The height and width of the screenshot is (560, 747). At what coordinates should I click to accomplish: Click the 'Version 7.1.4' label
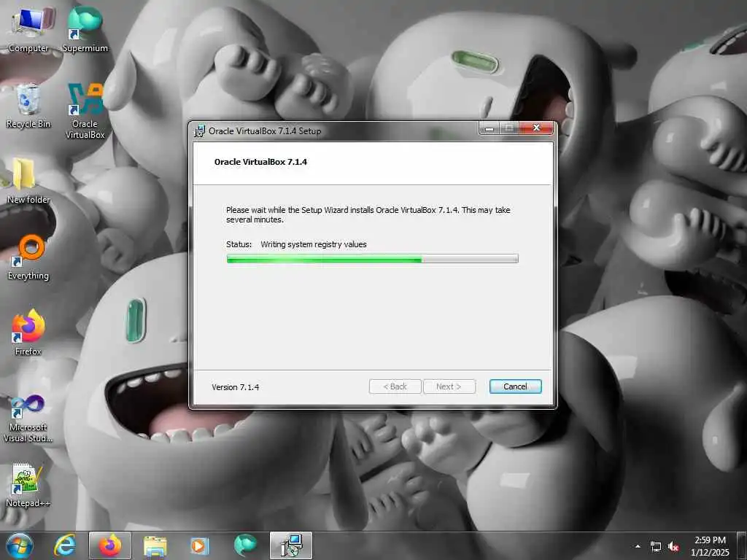coord(236,387)
